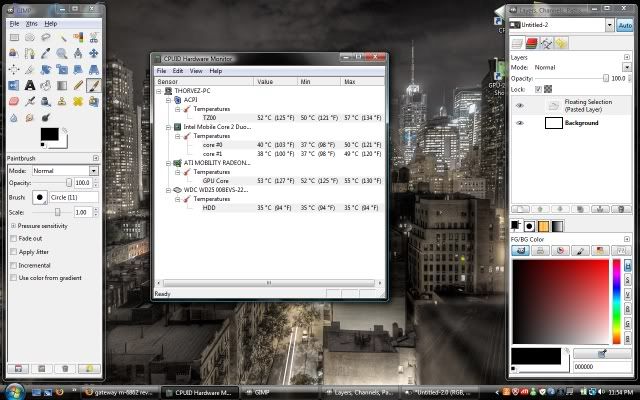Open Hardware Monitor View menu
The width and height of the screenshot is (640, 400).
coord(196,71)
